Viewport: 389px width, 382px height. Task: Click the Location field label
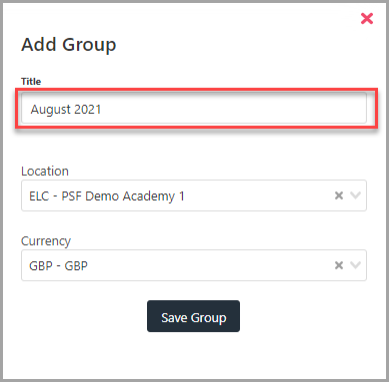(x=45, y=171)
